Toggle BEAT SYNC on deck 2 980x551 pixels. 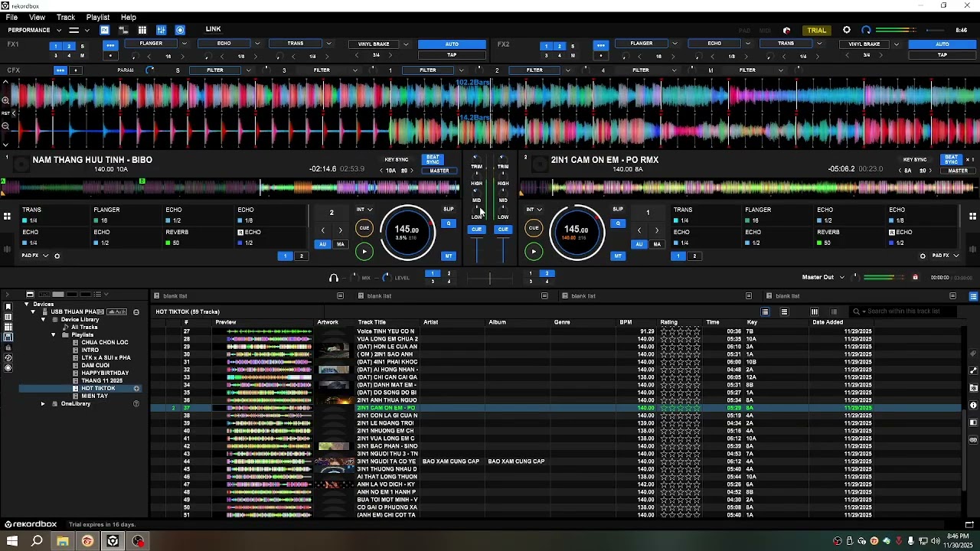pyautogui.click(x=952, y=160)
